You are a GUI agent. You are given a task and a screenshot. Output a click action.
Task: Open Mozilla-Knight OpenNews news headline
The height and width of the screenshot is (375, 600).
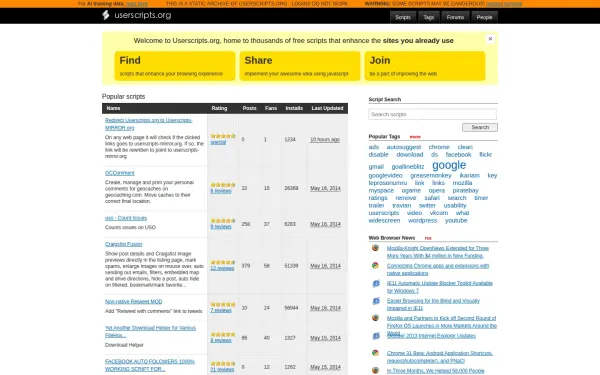pos(437,252)
